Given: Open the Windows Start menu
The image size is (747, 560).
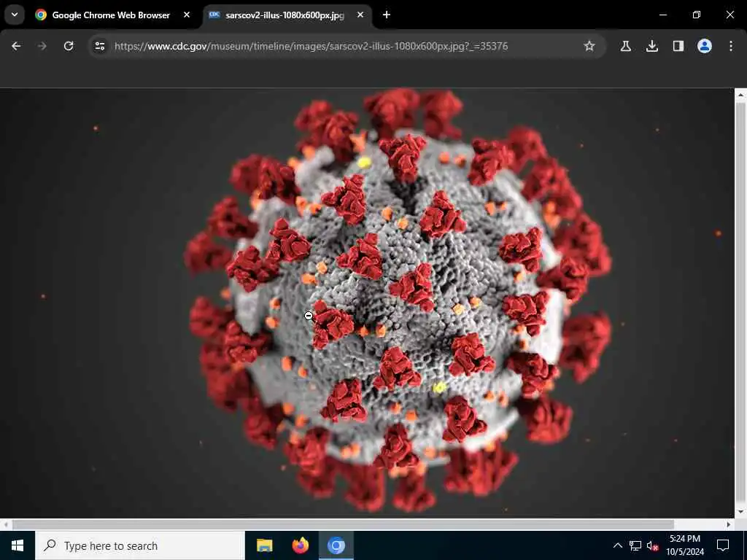Looking at the screenshot, I should [x=18, y=545].
